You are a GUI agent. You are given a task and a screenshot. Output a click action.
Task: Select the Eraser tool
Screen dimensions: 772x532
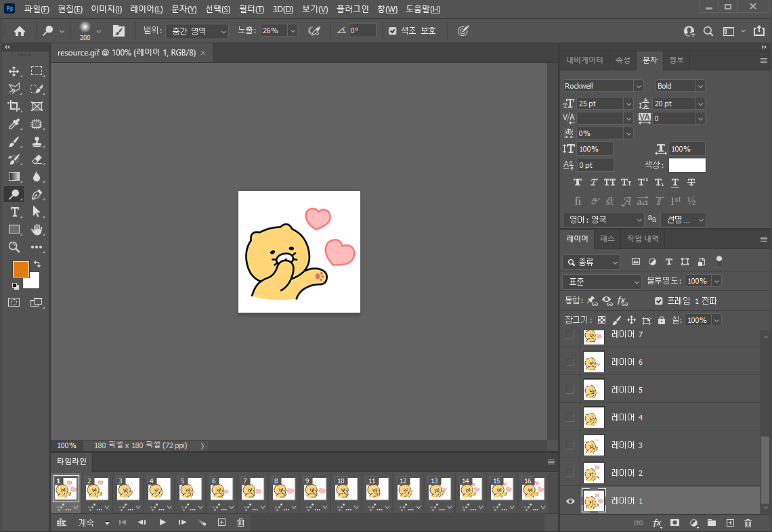[37, 160]
